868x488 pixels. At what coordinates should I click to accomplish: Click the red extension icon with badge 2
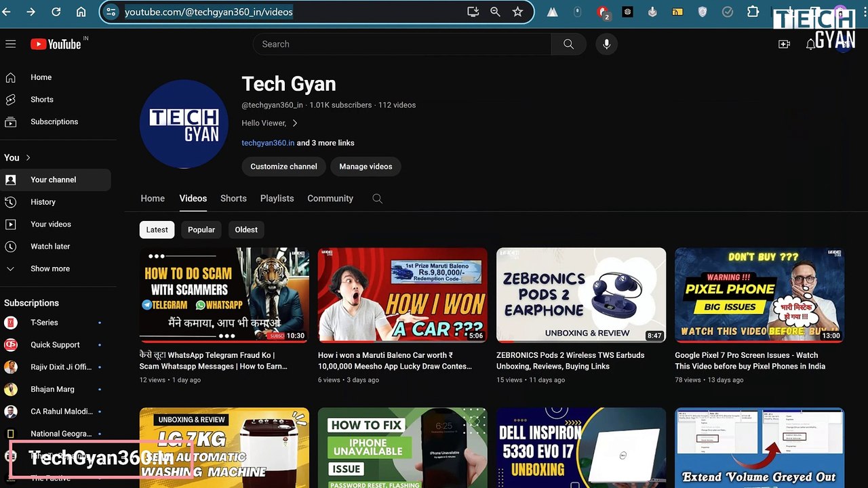coord(603,12)
